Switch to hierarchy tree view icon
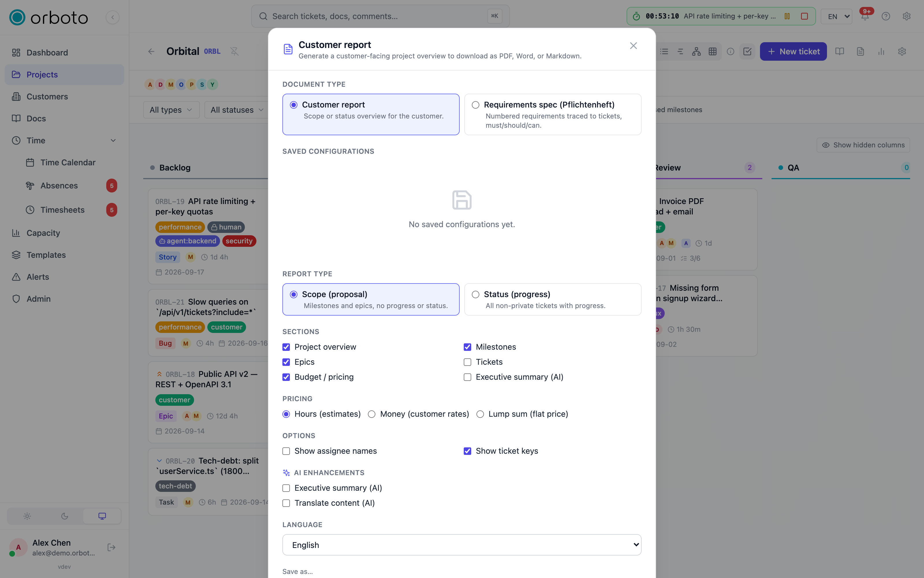Image resolution: width=924 pixels, height=578 pixels. pos(696,51)
